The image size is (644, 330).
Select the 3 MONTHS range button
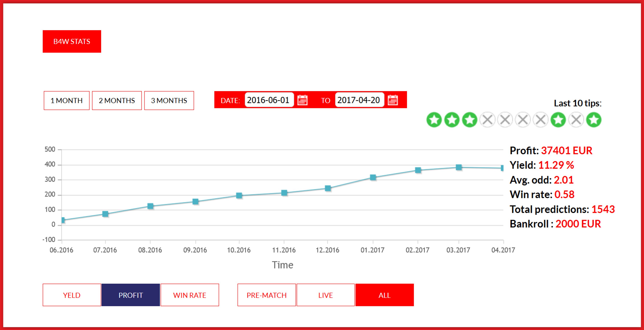169,100
